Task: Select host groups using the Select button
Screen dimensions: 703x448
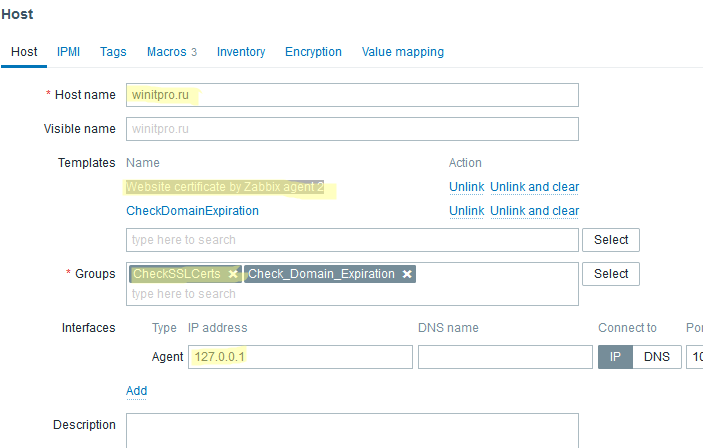Action: click(x=611, y=274)
